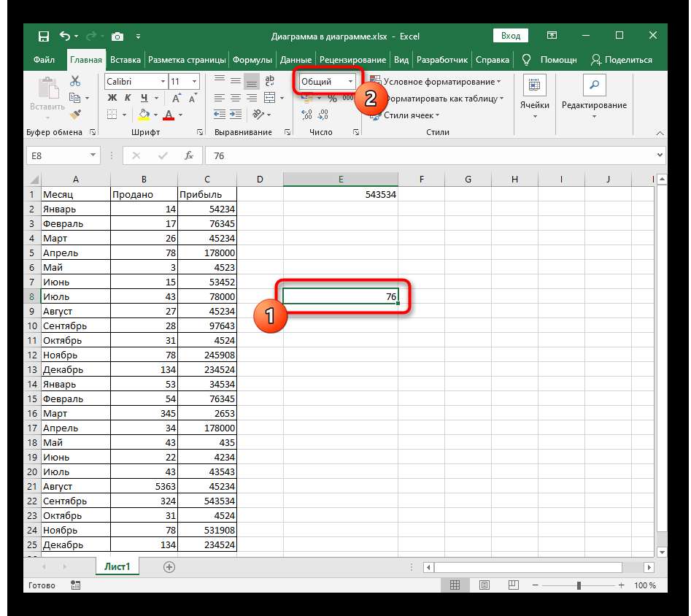Toggle wrap text option

(269, 81)
